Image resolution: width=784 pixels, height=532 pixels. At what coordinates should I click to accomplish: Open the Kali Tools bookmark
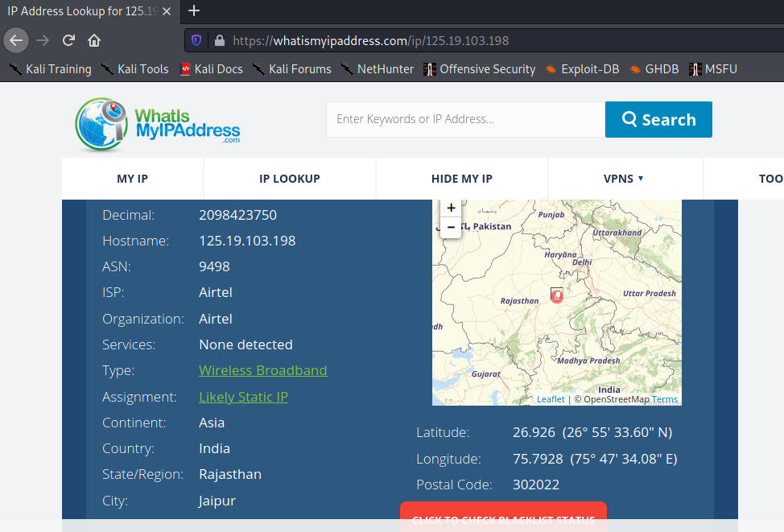click(135, 69)
